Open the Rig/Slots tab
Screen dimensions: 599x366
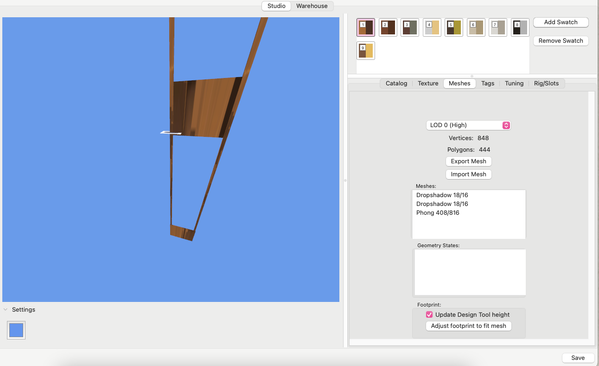point(546,83)
